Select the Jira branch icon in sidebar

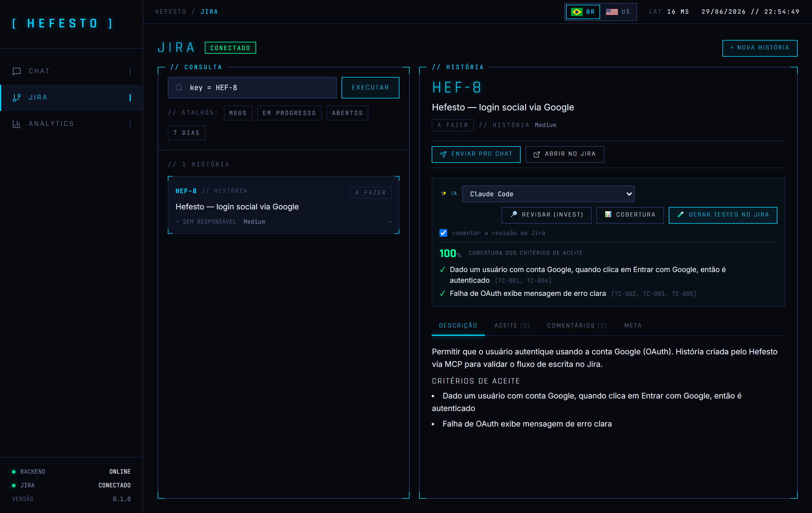(16, 98)
